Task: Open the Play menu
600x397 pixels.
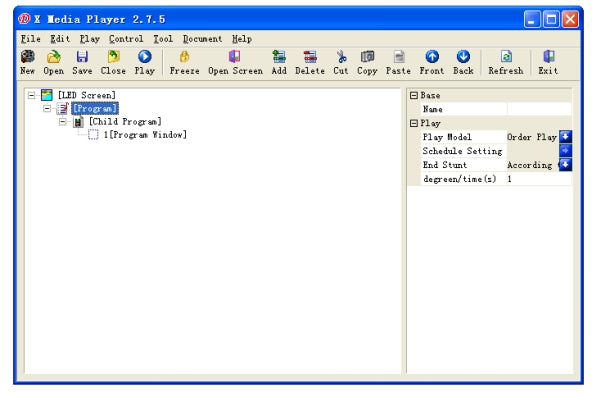Action: [90, 39]
